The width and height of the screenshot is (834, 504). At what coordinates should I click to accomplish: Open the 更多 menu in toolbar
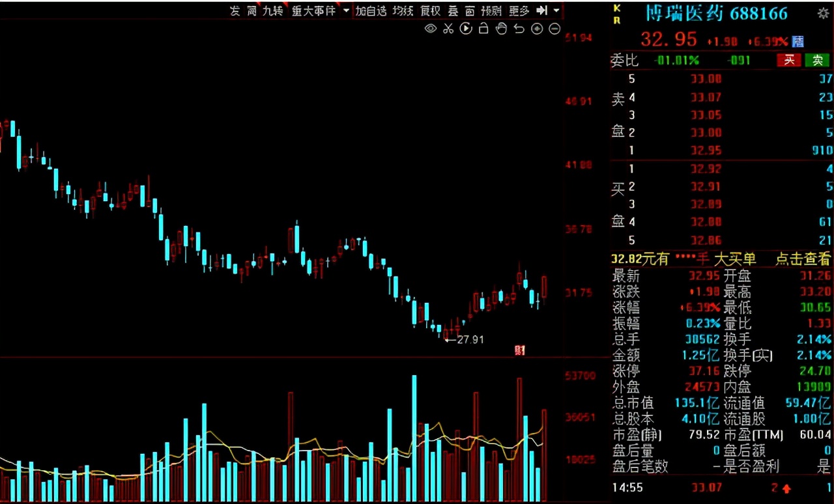[x=519, y=10]
